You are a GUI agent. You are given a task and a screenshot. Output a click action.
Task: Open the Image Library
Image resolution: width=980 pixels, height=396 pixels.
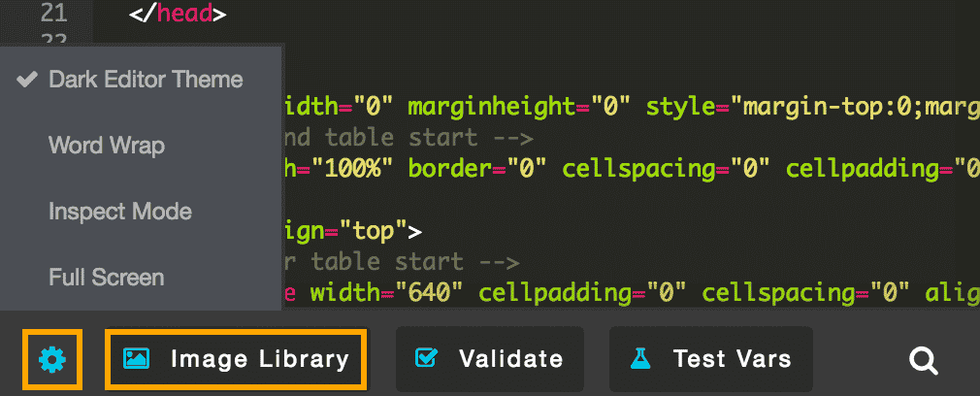pyautogui.click(x=259, y=359)
